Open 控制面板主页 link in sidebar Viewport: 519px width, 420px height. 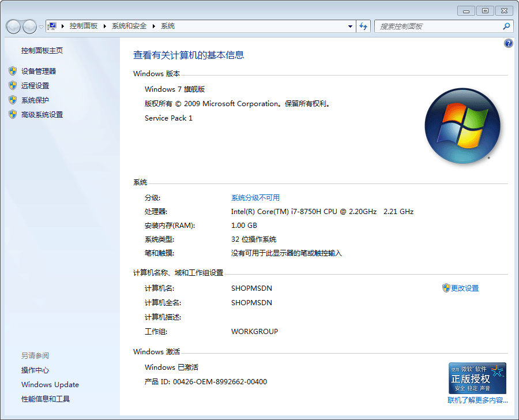[42, 50]
